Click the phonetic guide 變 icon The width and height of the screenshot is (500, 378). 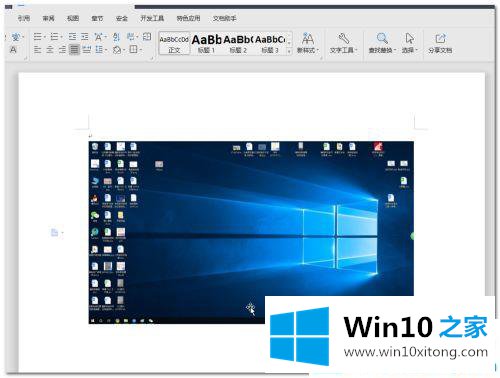(16, 37)
